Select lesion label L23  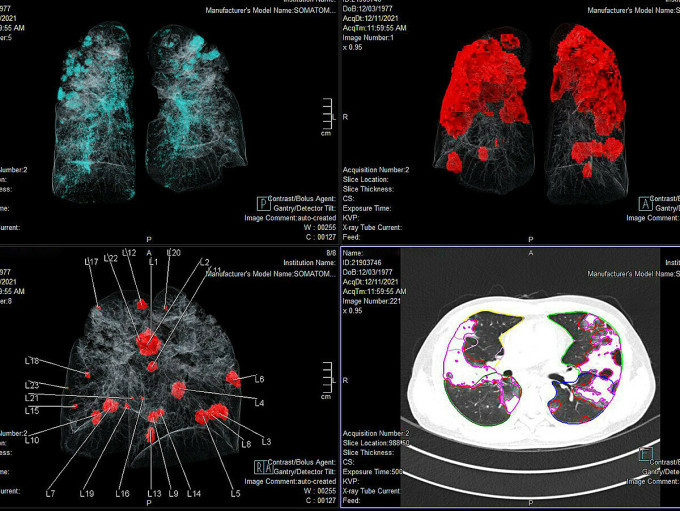point(32,386)
